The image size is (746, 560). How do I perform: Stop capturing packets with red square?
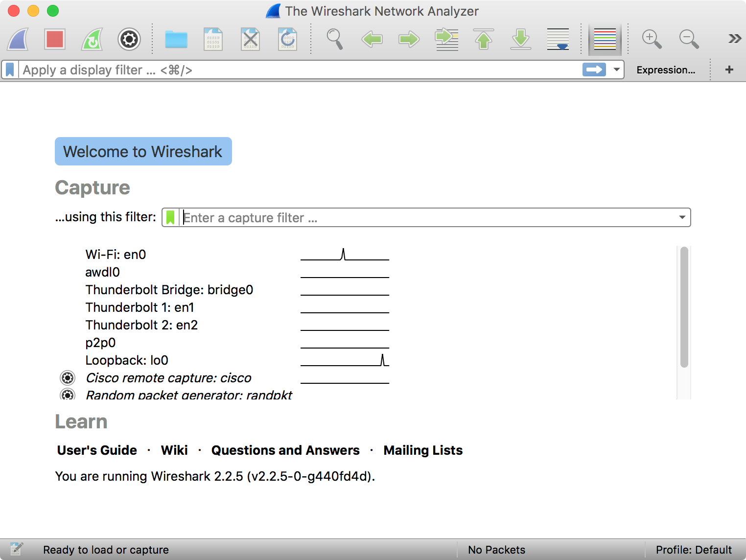click(55, 39)
